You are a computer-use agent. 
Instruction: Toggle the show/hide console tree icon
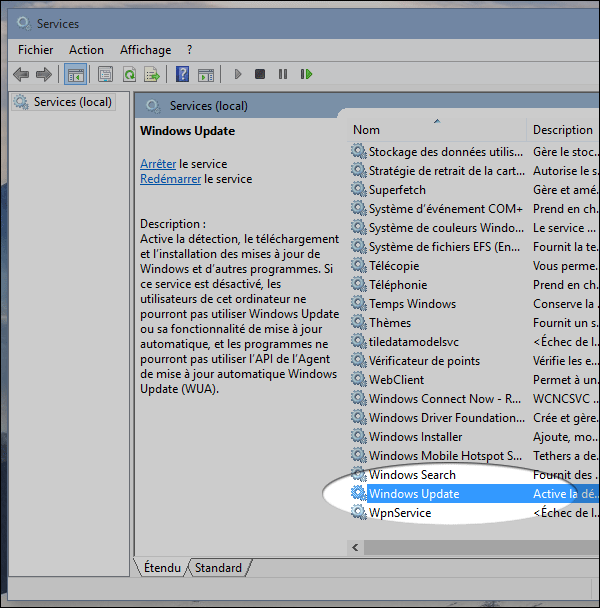[x=75, y=74]
